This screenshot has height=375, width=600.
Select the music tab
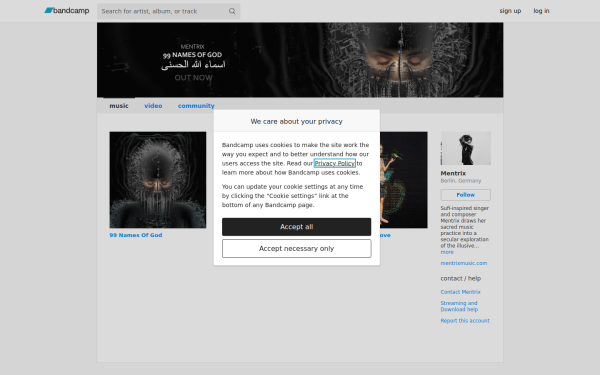119,106
